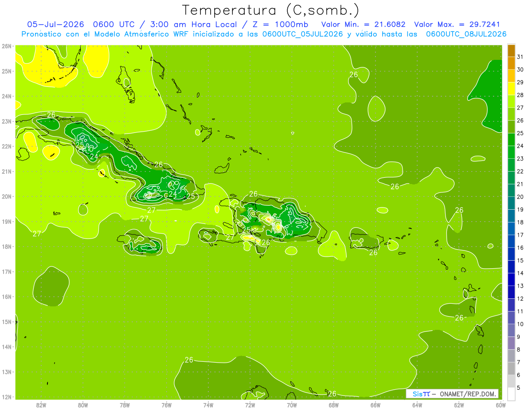The height and width of the screenshot is (411, 532).
Task: Click the gray legend swatch between 6 and 7
Action: click(x=511, y=368)
